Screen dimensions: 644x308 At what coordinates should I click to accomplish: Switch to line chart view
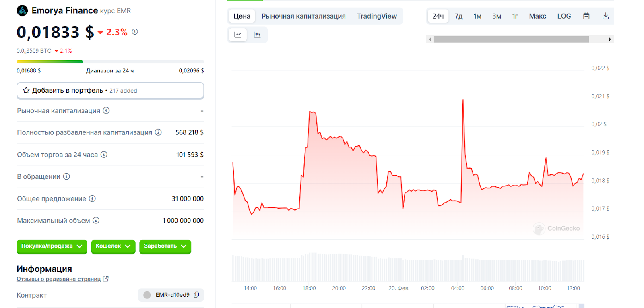(x=238, y=35)
